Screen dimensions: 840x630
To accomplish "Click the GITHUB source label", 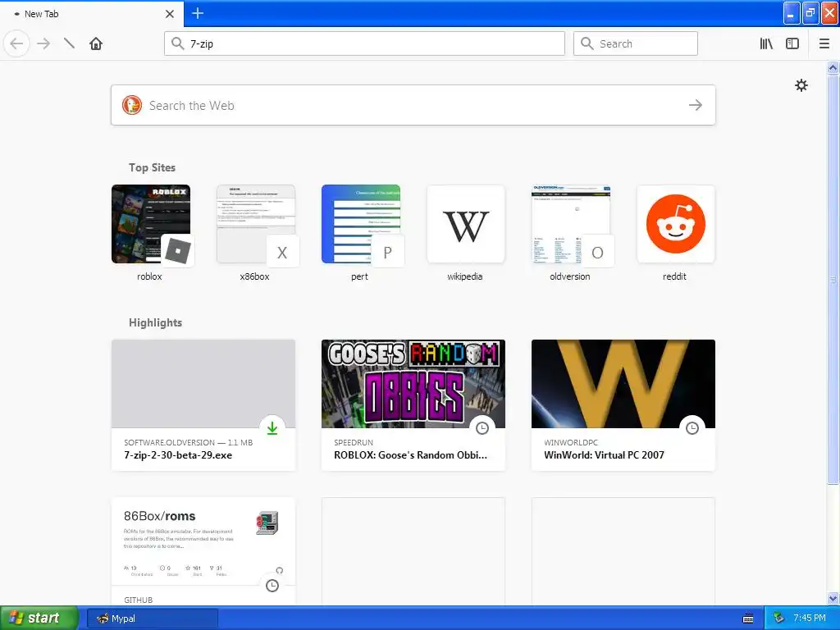I will tap(138, 600).
